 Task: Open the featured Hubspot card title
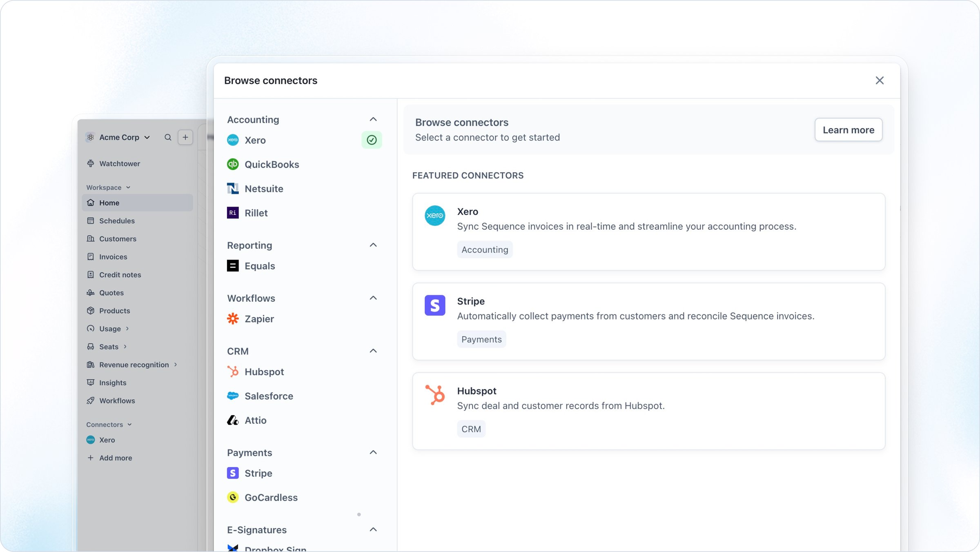477,391
